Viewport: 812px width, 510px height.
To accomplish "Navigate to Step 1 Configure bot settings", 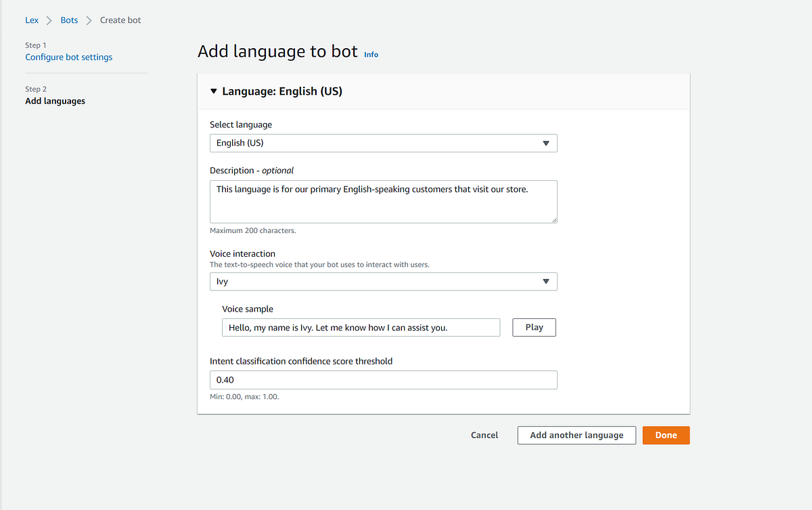I will click(68, 57).
